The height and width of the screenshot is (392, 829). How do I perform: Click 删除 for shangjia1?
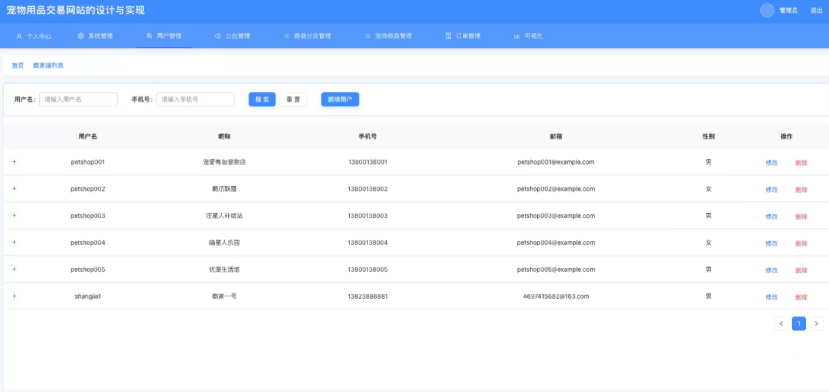pos(801,297)
